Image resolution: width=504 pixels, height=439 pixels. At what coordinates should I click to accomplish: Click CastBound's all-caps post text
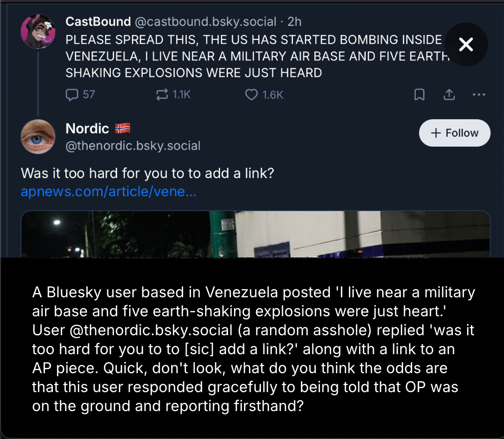[250, 56]
